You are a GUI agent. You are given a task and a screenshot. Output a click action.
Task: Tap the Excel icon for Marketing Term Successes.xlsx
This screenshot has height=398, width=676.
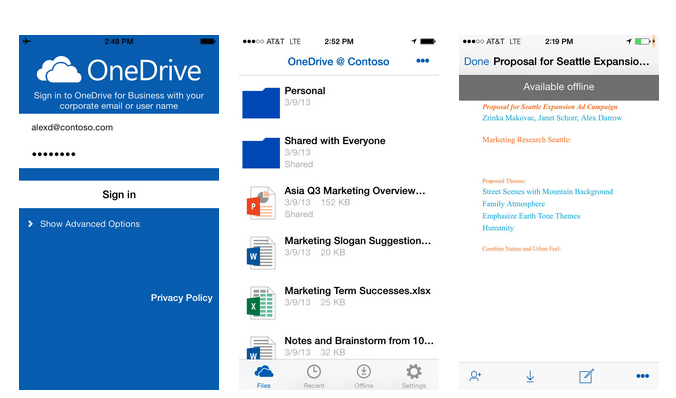click(x=261, y=303)
